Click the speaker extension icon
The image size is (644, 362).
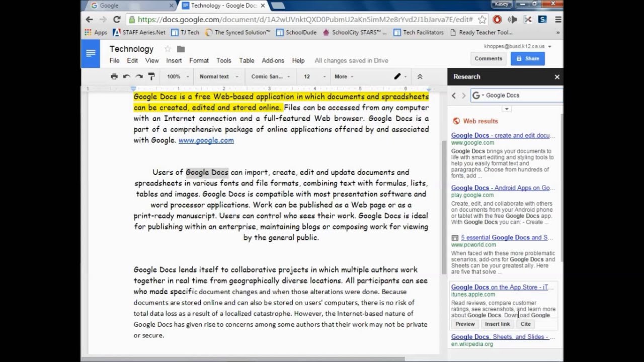(x=512, y=20)
